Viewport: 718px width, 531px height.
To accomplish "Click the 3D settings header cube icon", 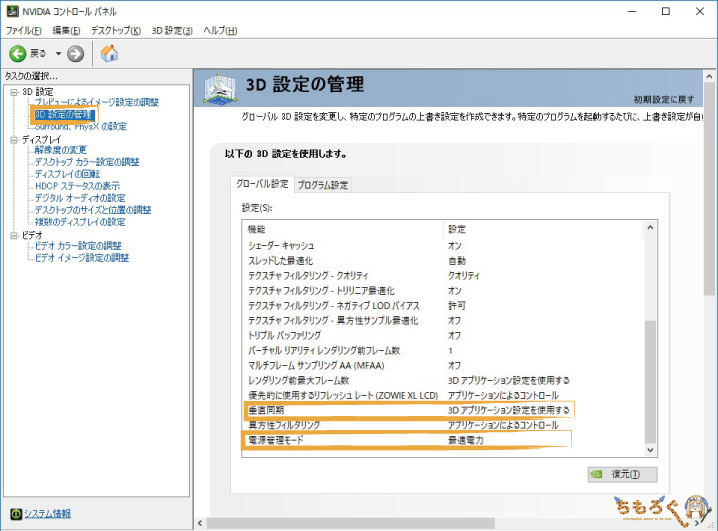I will pos(221,88).
